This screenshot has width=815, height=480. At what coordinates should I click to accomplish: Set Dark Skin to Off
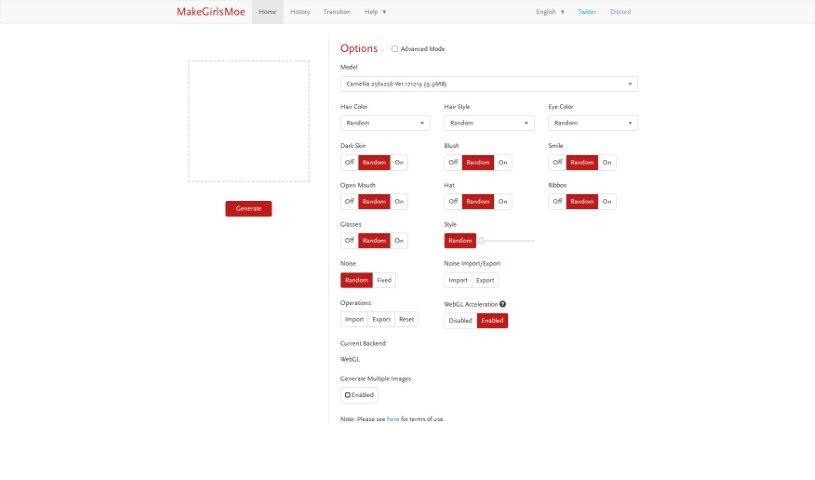(349, 162)
